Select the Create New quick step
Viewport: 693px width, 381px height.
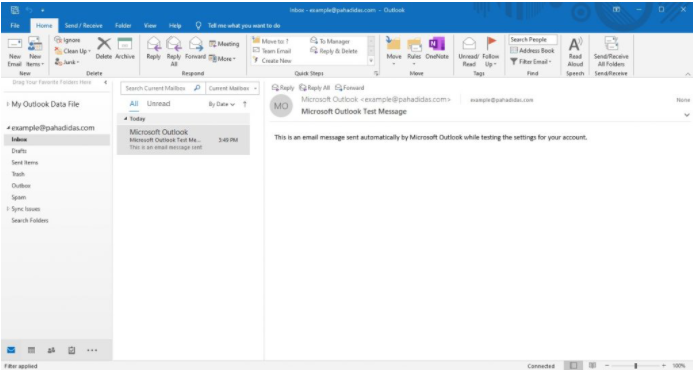pos(272,61)
